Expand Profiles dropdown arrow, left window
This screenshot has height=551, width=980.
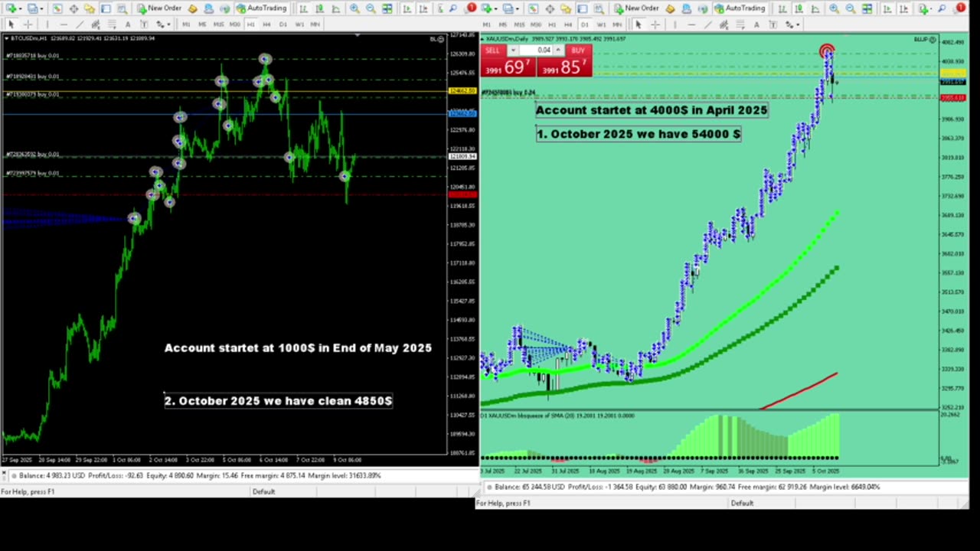point(42,8)
